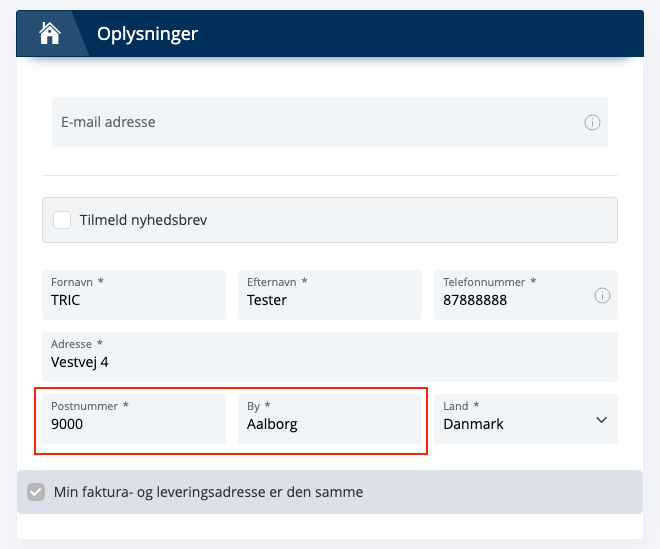660x549 pixels.
Task: Click into the Fornavn field containing TRIC
Action: click(133, 299)
